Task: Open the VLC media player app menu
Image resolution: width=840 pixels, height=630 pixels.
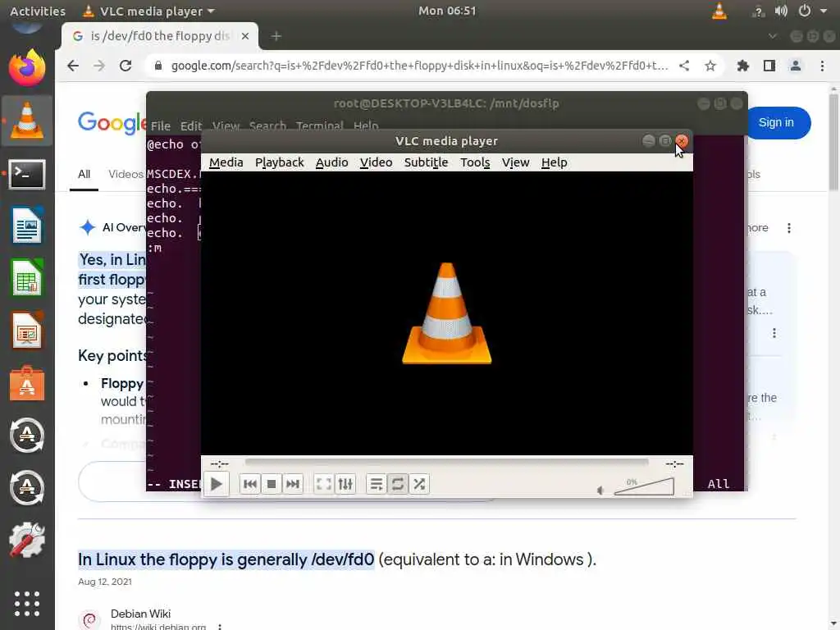Action: pyautogui.click(x=149, y=11)
